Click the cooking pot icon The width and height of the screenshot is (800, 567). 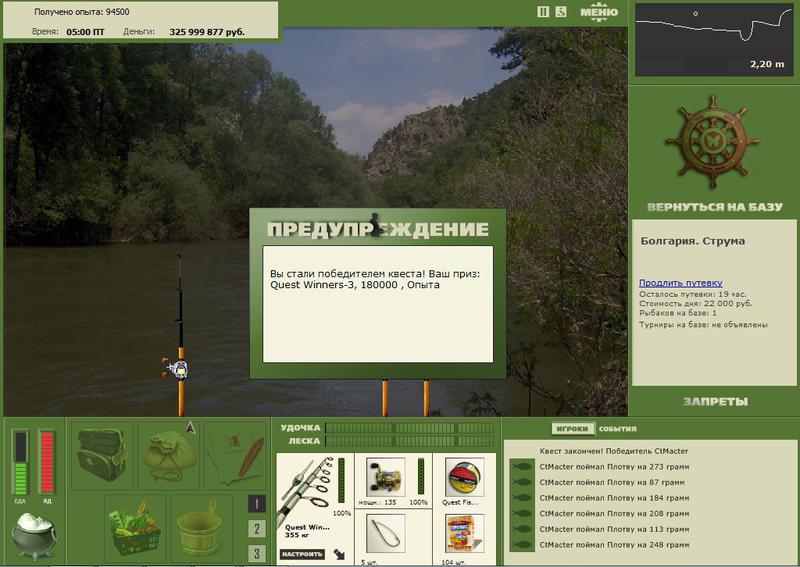click(x=35, y=535)
